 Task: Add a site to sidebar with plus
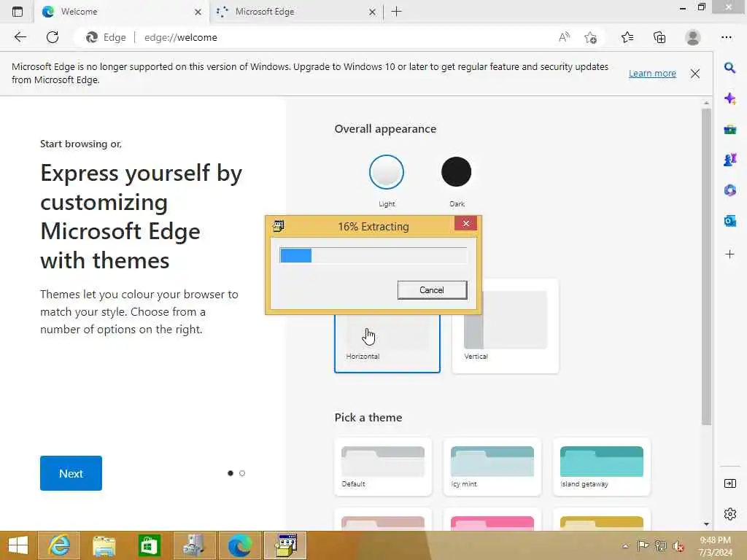point(729,254)
